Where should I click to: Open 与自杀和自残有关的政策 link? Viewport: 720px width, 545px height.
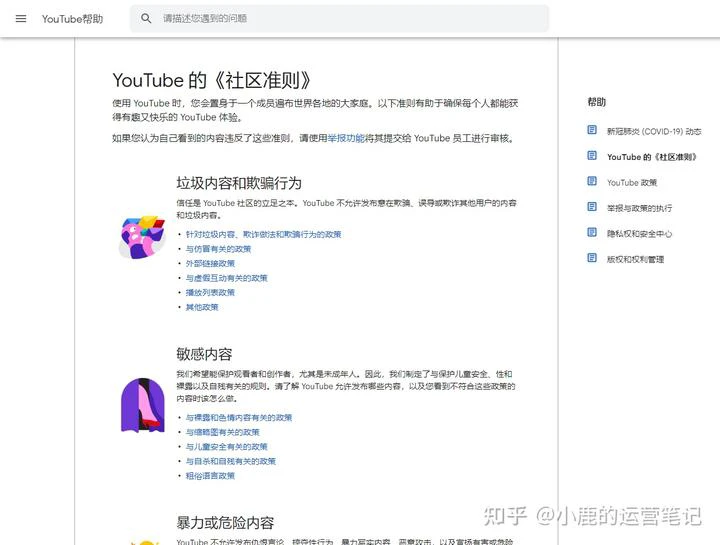click(231, 461)
